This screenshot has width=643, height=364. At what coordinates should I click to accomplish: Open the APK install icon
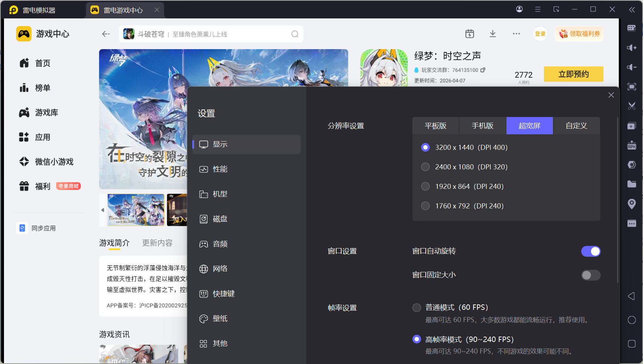(x=631, y=145)
